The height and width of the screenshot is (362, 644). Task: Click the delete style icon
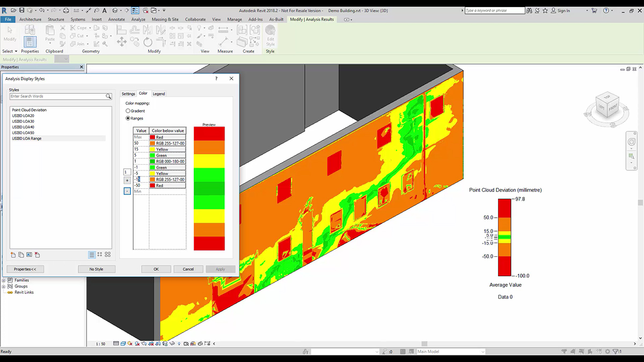tap(37, 255)
